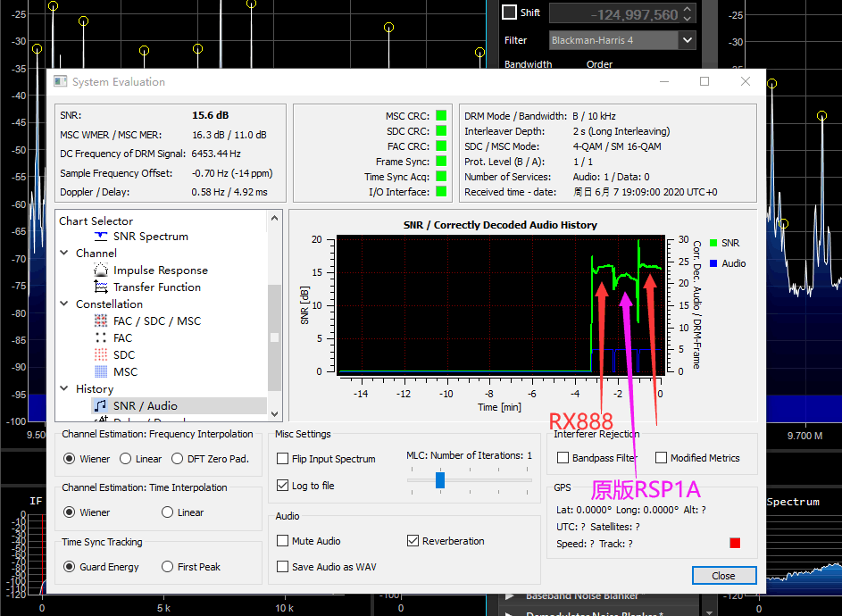Screen dimensions: 842x616
Task: Show FAC / SDC / MSC constellation
Action: click(x=157, y=321)
